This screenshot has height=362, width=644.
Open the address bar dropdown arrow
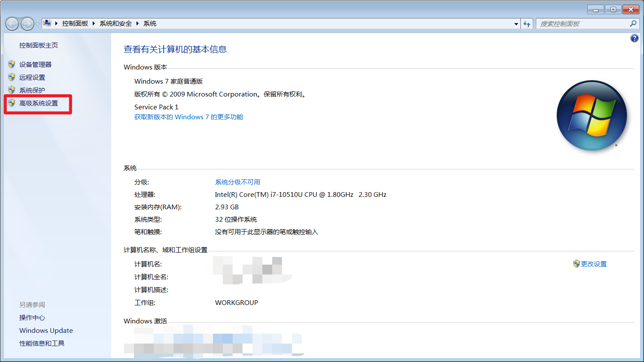(516, 24)
